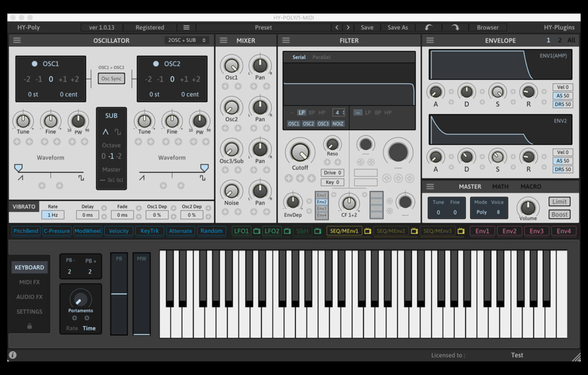Enable the Limit button in Master
The height and width of the screenshot is (375, 588).
tap(560, 202)
